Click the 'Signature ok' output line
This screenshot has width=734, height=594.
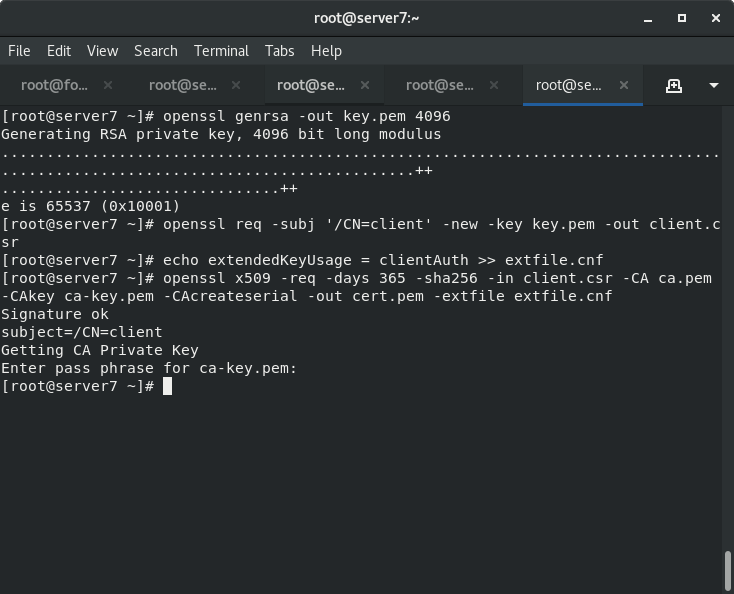[55, 314]
